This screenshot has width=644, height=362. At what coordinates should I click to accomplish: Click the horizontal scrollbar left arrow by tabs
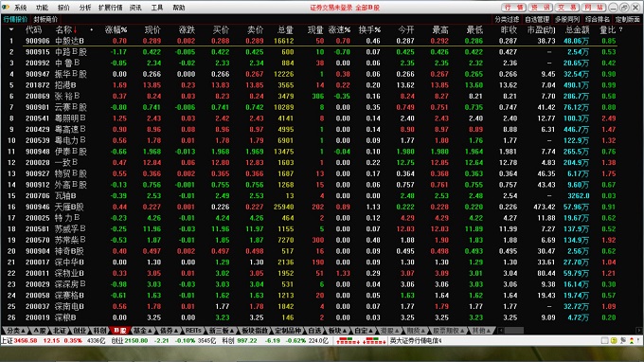(x=501, y=331)
